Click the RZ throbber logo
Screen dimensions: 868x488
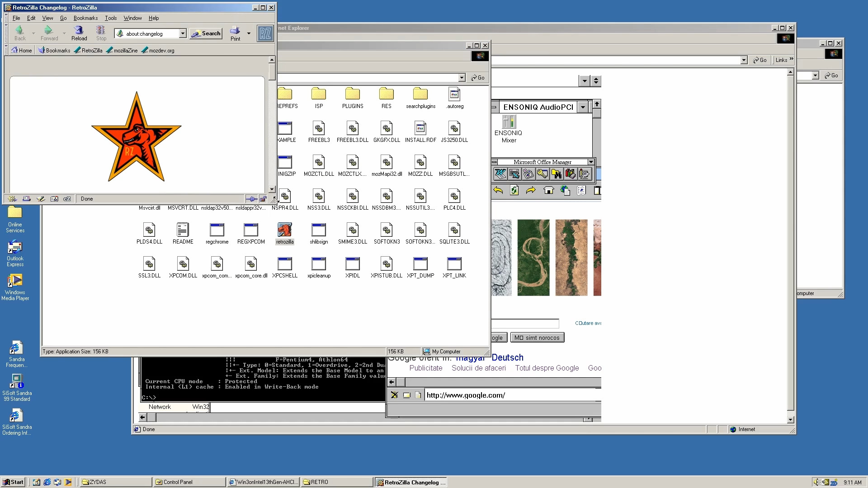point(265,33)
